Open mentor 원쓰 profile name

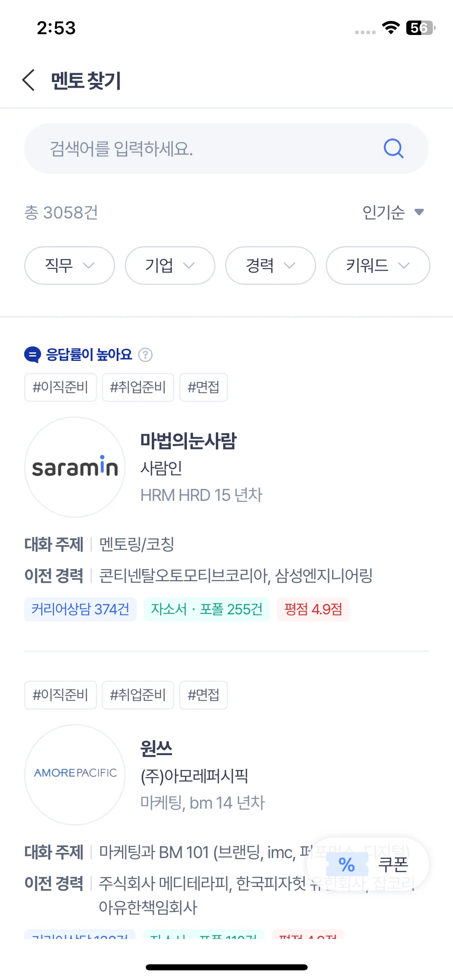157,748
